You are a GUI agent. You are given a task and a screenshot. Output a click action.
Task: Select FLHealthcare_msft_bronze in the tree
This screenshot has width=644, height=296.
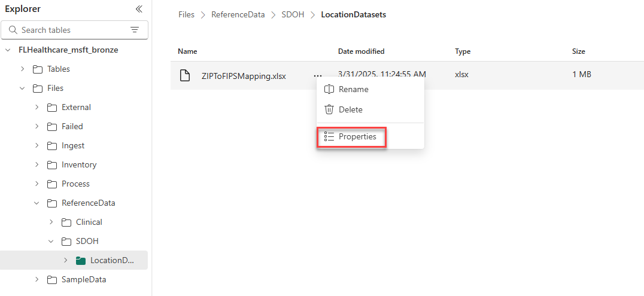69,50
